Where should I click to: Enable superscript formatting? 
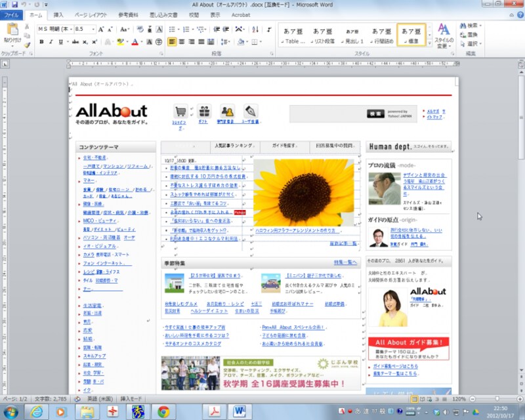coord(93,41)
